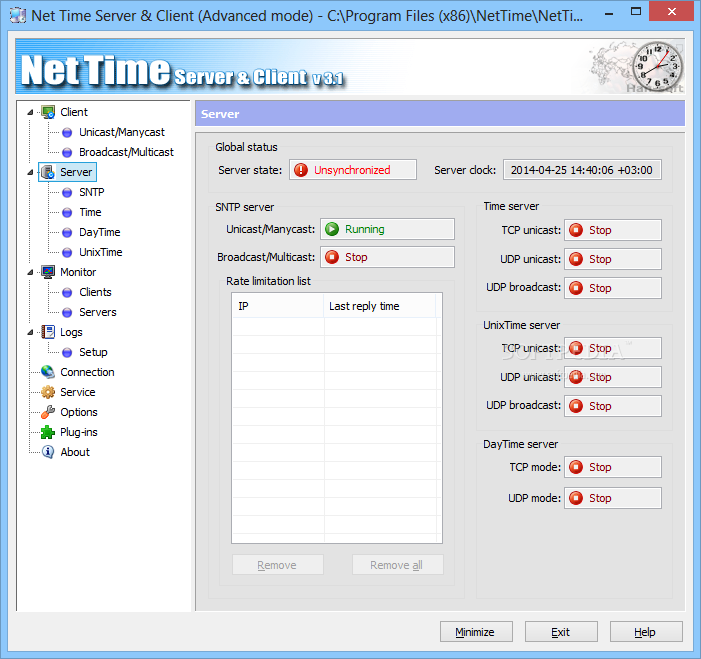The width and height of the screenshot is (701, 659).
Task: Toggle SNTP Unicast/Manycast Running status
Action: click(387, 229)
